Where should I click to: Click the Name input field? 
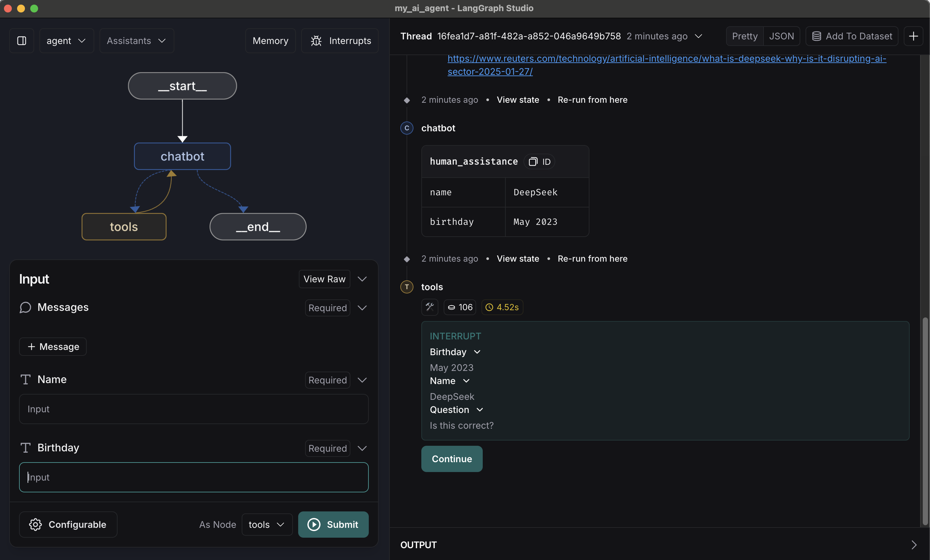tap(194, 409)
